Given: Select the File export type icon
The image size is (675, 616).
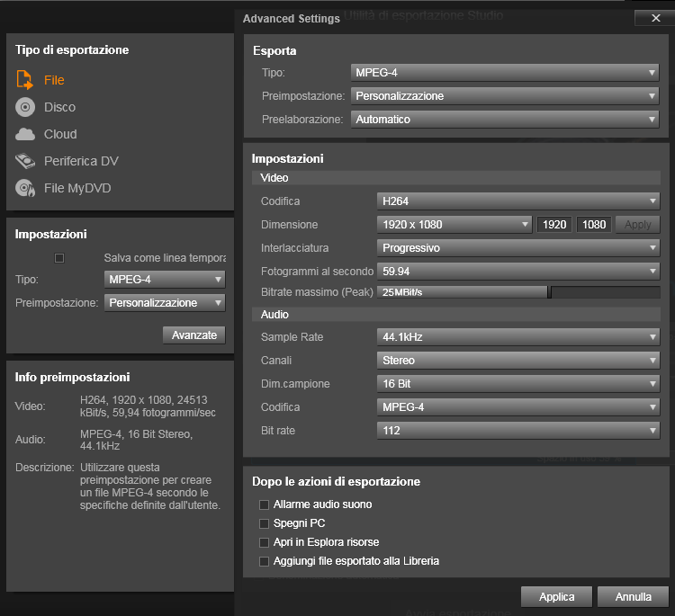Looking at the screenshot, I should coord(25,80).
